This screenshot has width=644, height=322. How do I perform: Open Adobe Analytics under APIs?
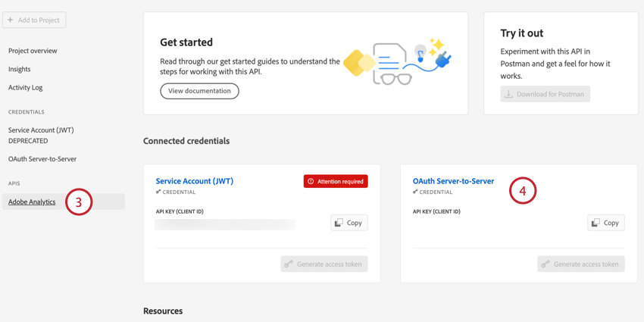[x=32, y=202]
